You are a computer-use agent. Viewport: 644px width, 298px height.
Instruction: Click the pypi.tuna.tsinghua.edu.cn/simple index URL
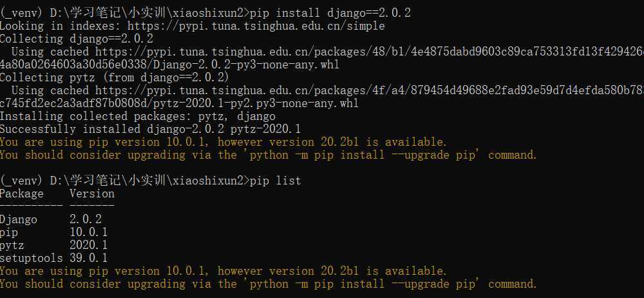(x=256, y=26)
